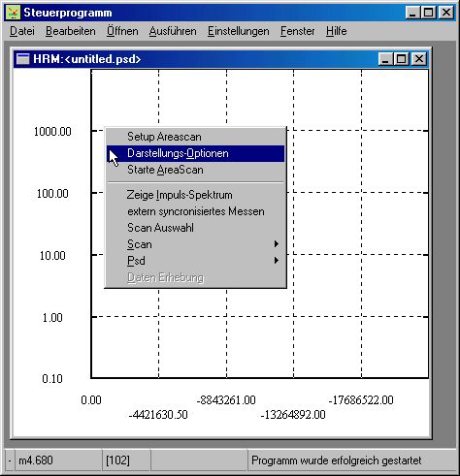460x476 pixels.
Task: Select Zeige Impuls-Spektrum menu entry
Action: (x=195, y=195)
